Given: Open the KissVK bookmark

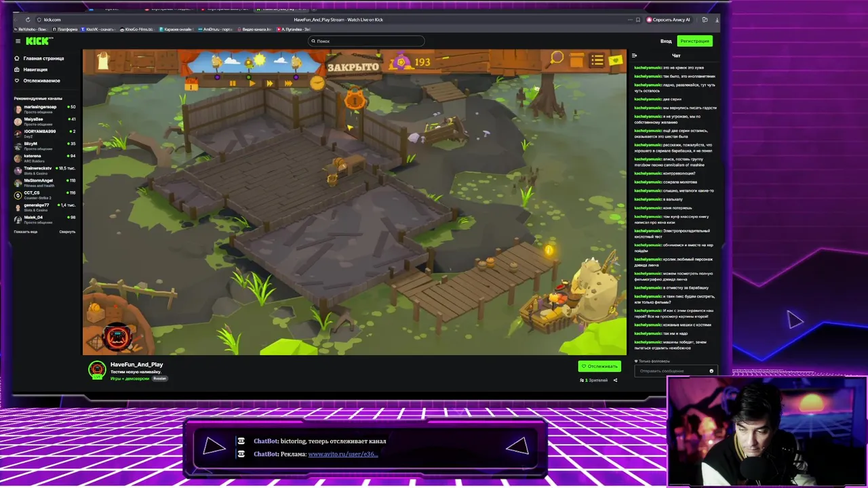Looking at the screenshot, I should [x=98, y=30].
